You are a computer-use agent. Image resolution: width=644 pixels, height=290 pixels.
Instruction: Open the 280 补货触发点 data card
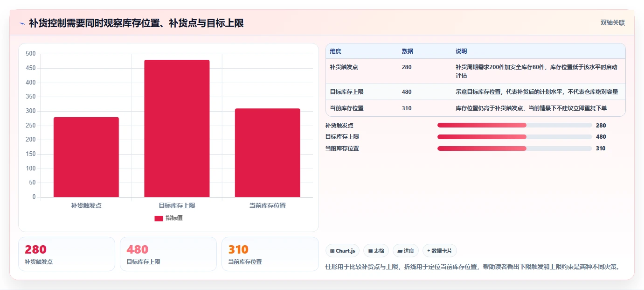click(67, 254)
